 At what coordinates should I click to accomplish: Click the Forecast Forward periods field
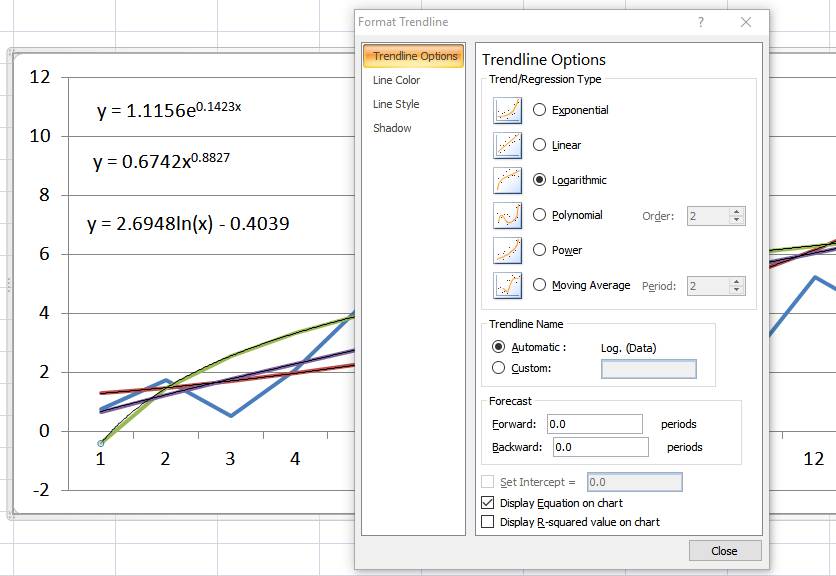tap(594, 424)
